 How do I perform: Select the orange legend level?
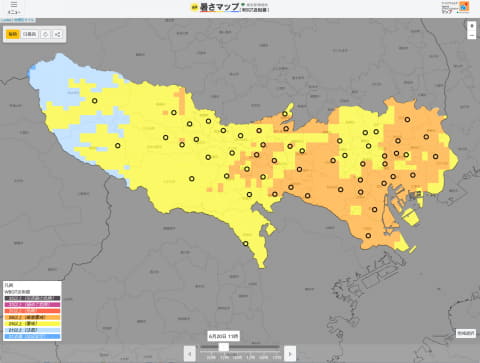click(32, 317)
